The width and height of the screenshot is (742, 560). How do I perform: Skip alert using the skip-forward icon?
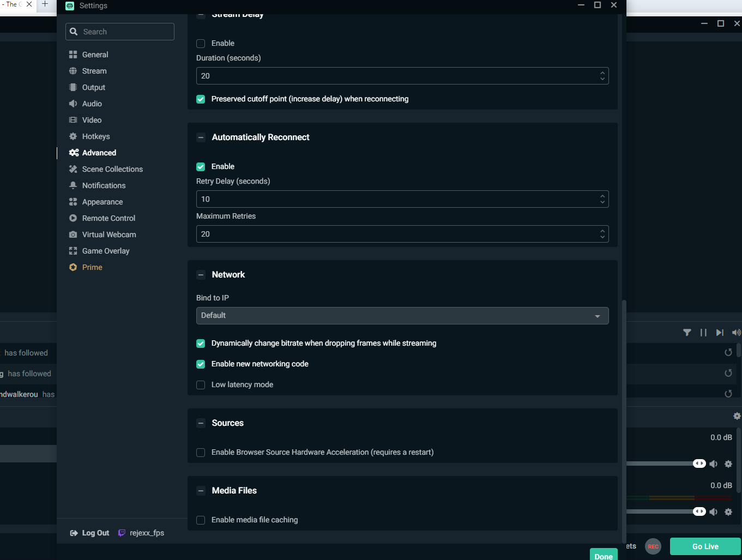click(720, 333)
